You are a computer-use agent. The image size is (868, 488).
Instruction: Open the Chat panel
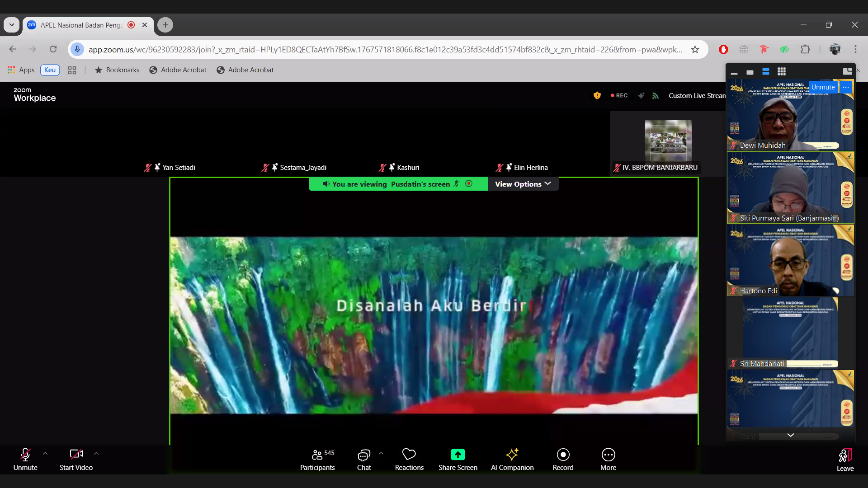pos(363,459)
